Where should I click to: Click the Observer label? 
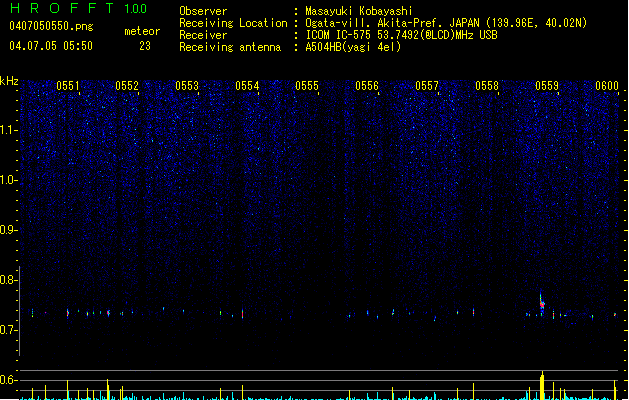click(x=203, y=11)
